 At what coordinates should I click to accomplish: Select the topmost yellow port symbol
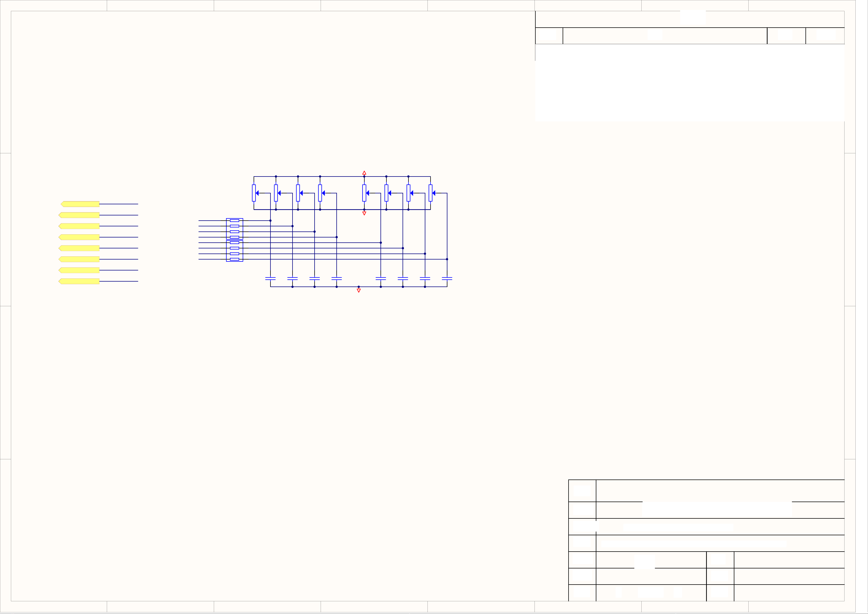coord(80,204)
